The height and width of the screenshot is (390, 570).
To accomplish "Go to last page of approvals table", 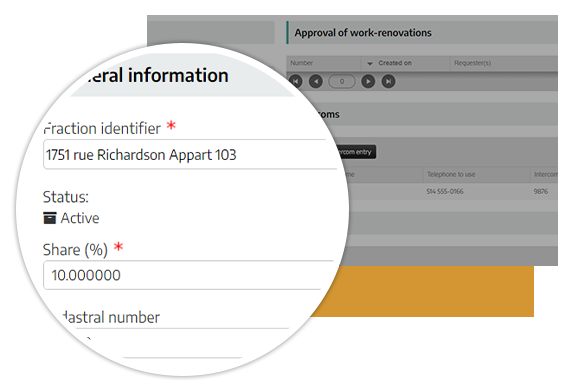I will tap(388, 81).
